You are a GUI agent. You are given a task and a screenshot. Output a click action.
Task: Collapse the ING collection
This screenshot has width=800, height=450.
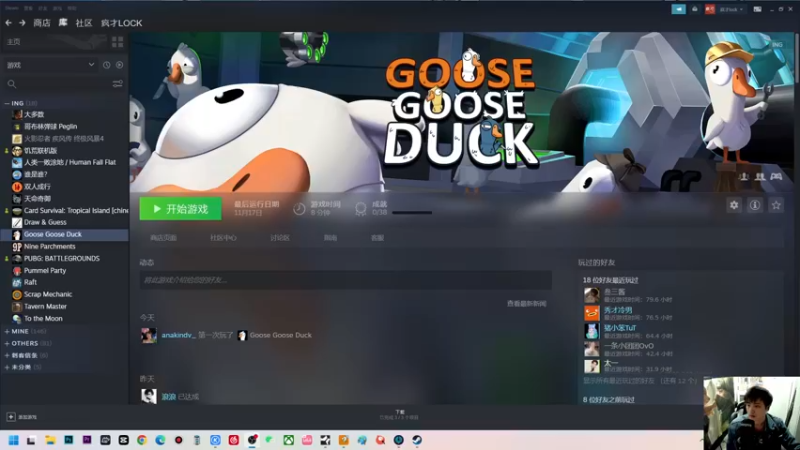point(7,103)
